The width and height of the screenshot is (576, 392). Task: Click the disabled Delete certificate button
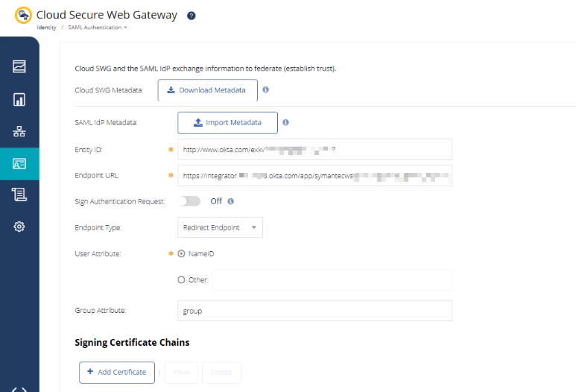point(221,373)
